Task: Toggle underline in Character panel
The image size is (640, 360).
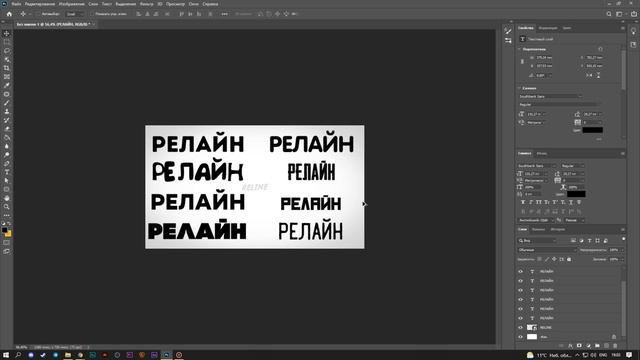Action: pos(571,202)
